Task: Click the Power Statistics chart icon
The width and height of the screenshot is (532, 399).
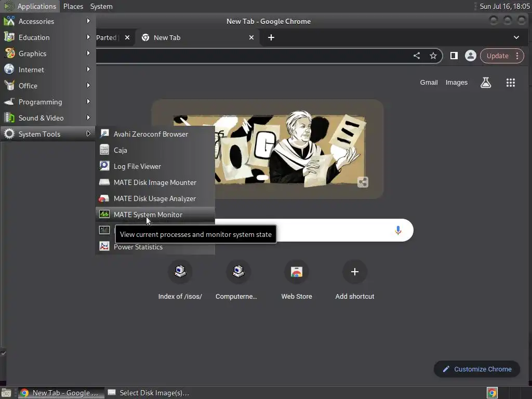Action: [104, 246]
